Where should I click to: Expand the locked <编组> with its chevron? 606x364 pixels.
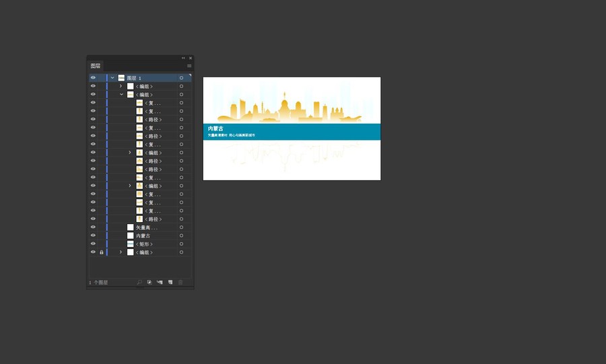click(x=121, y=252)
